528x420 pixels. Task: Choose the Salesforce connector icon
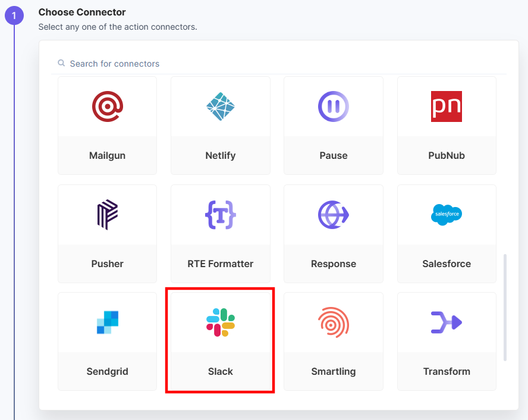[447, 215]
